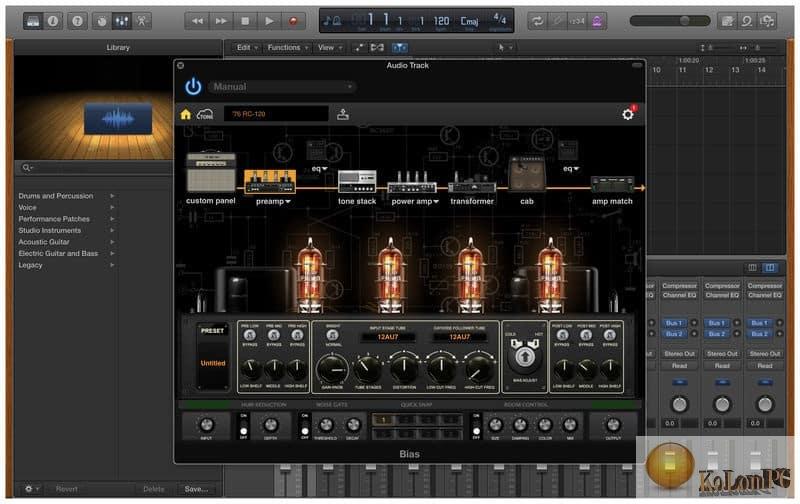
Task: Stop playback
Action: pos(245,21)
